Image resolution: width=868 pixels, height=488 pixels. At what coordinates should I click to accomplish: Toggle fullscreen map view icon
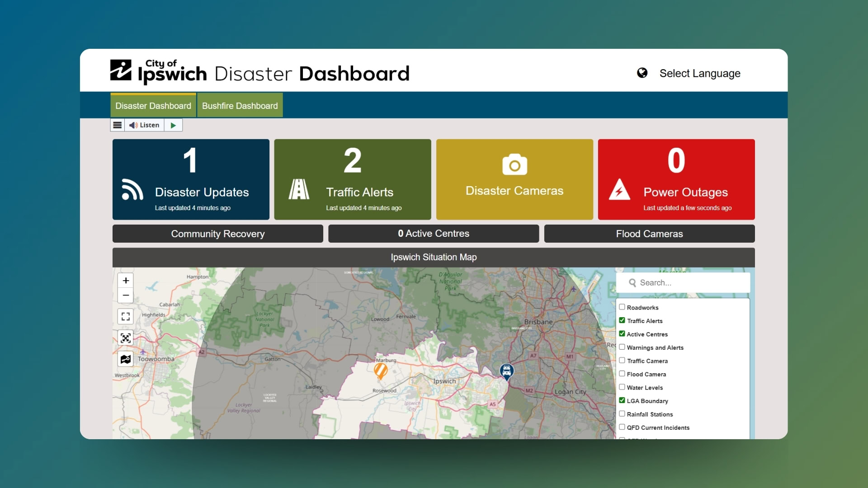pos(126,316)
